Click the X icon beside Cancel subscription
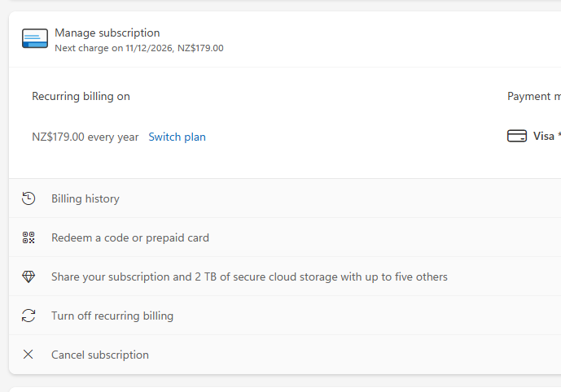 tap(28, 355)
